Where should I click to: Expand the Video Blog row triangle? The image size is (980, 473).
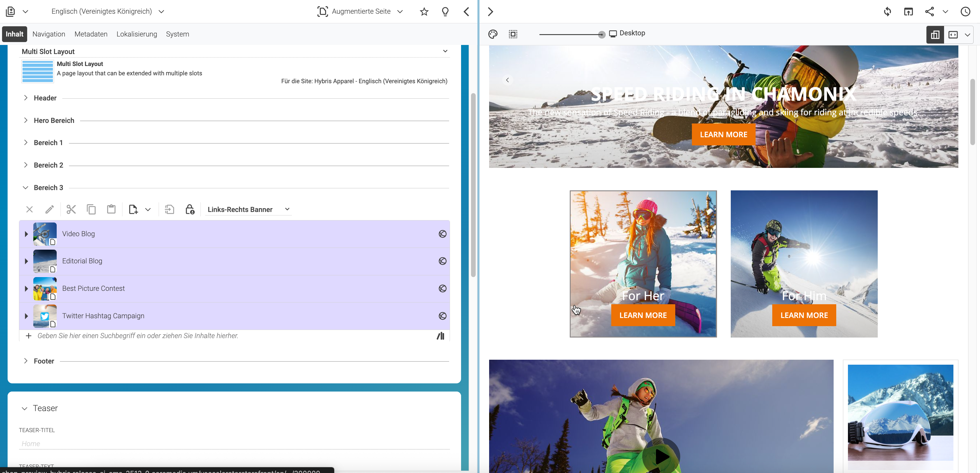pos(26,234)
